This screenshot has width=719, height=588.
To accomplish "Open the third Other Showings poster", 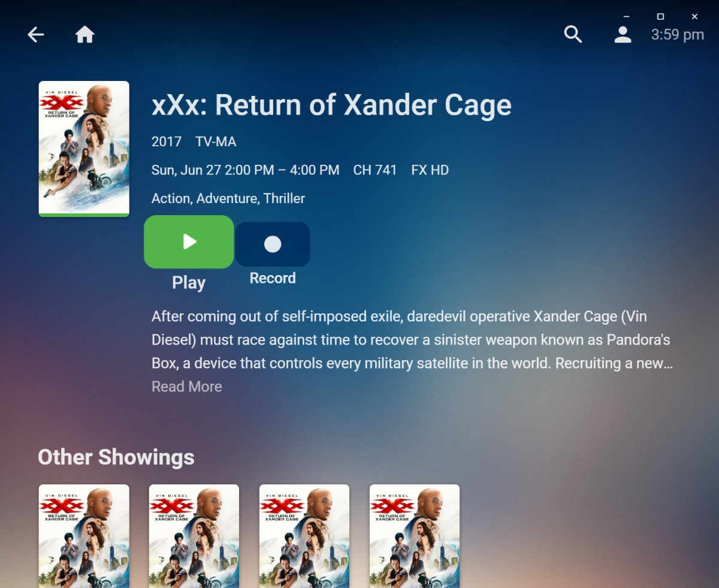I will coord(304,536).
